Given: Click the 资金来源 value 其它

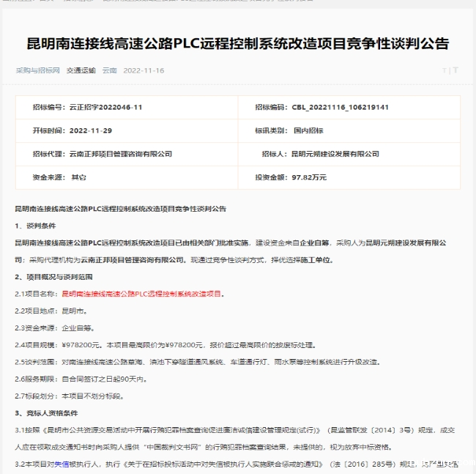Looking at the screenshot, I should pos(78,177).
